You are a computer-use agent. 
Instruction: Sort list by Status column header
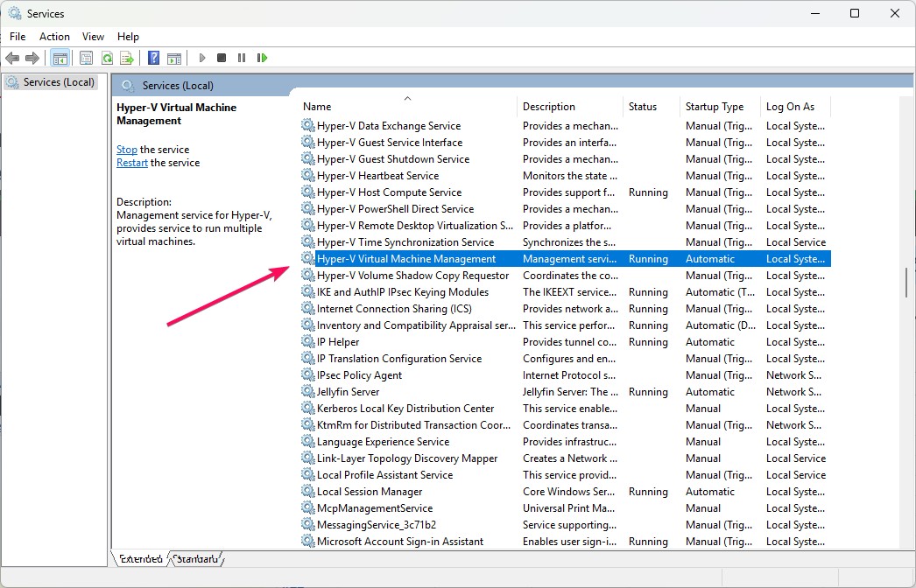tap(642, 107)
